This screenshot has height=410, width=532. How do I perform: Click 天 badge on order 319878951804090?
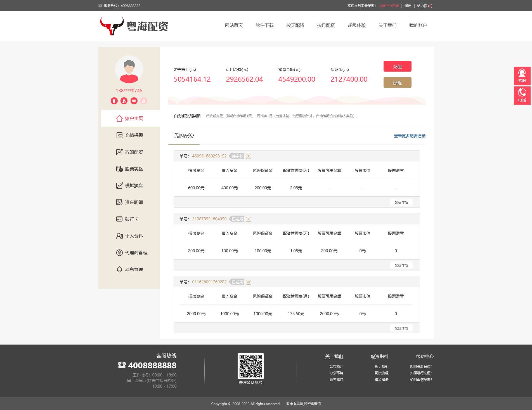[249, 219]
